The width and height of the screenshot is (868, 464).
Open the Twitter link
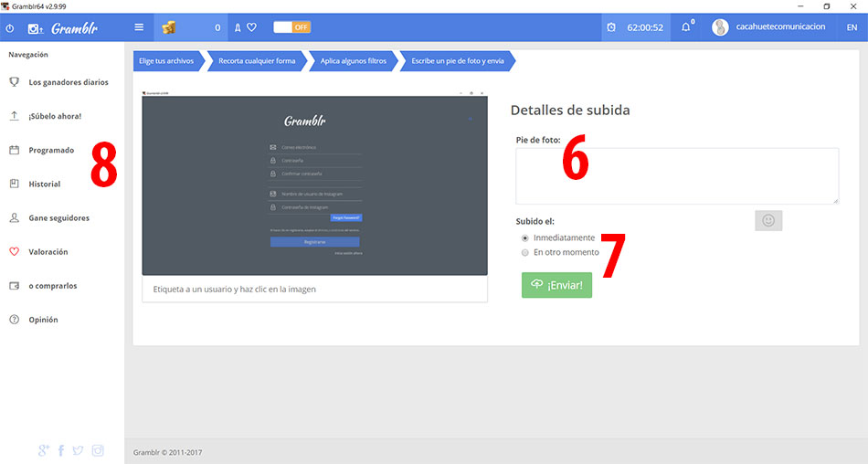tap(78, 450)
